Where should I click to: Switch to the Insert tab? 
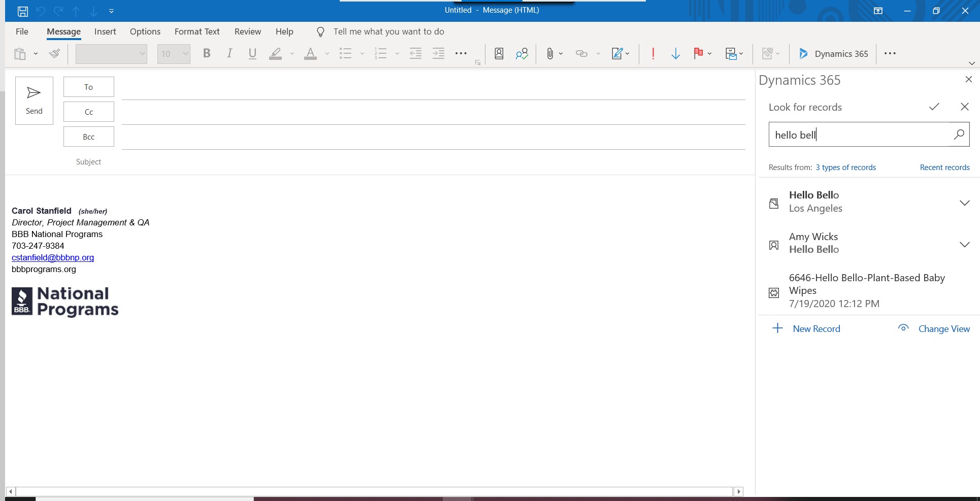point(105,31)
